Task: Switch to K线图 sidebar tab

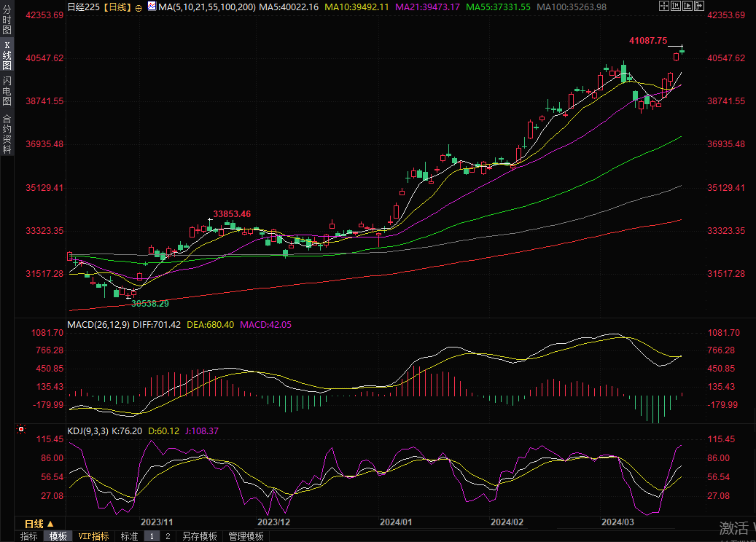Action: (x=7, y=55)
